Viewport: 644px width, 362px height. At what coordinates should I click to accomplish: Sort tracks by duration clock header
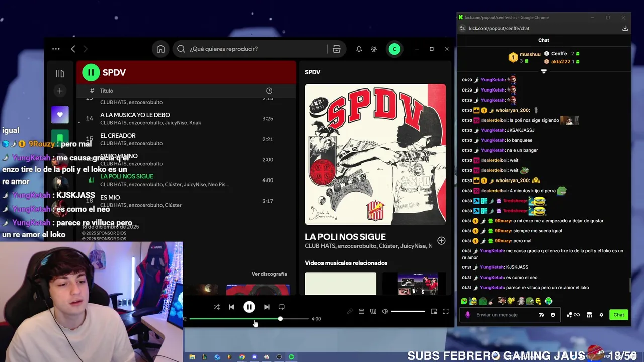click(269, 90)
